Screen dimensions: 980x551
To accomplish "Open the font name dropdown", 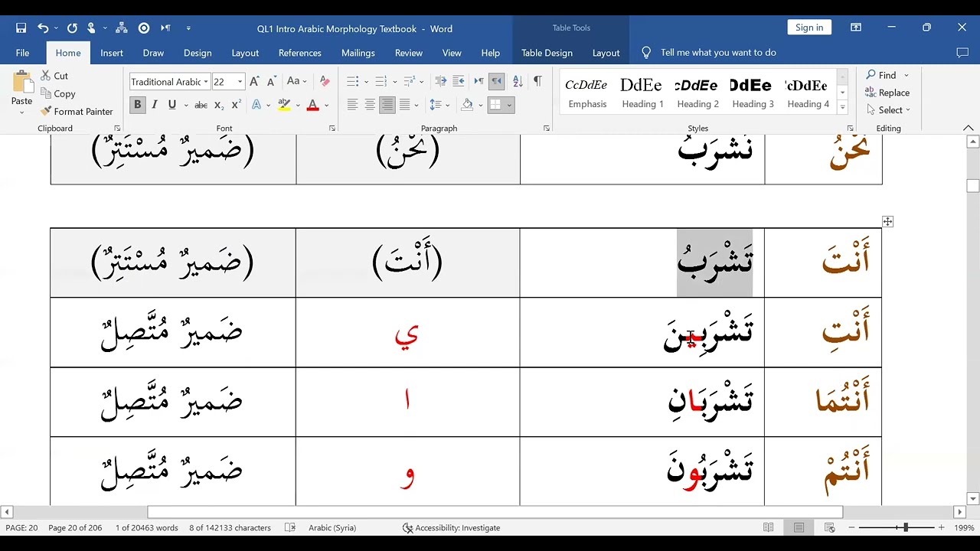I will point(206,82).
